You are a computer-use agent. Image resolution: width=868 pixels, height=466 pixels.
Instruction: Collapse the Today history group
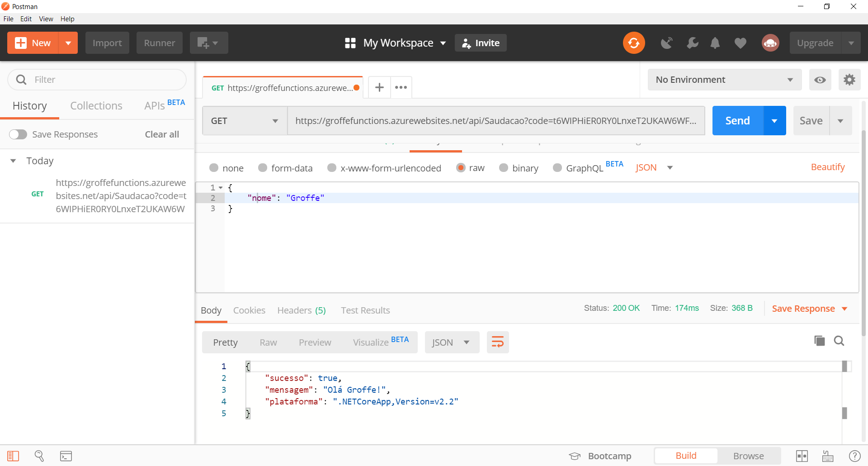13,161
